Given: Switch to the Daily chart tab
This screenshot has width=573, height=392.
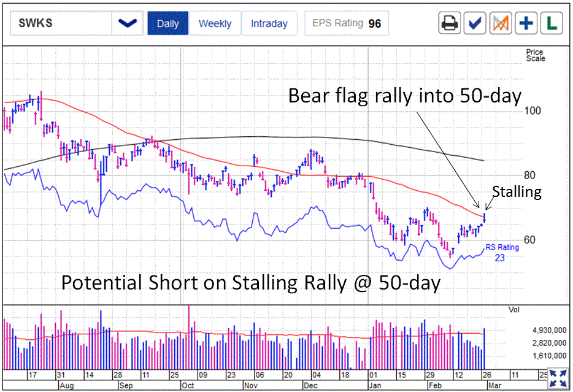Looking at the screenshot, I should pos(167,23).
